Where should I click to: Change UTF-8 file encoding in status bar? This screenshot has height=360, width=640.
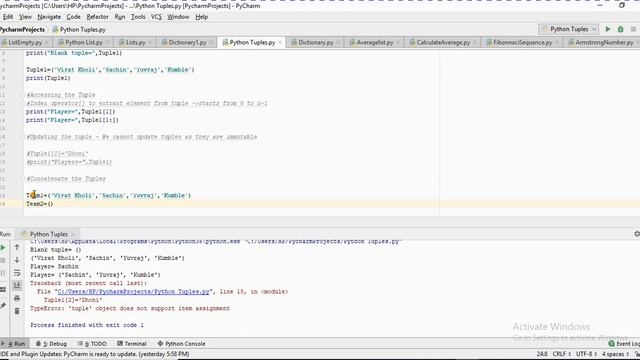(x=586, y=354)
